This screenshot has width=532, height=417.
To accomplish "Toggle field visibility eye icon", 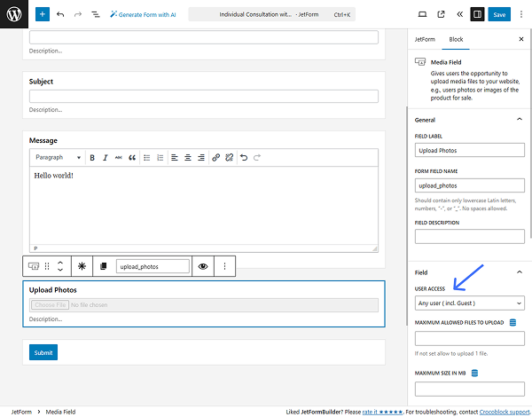I will (x=203, y=266).
